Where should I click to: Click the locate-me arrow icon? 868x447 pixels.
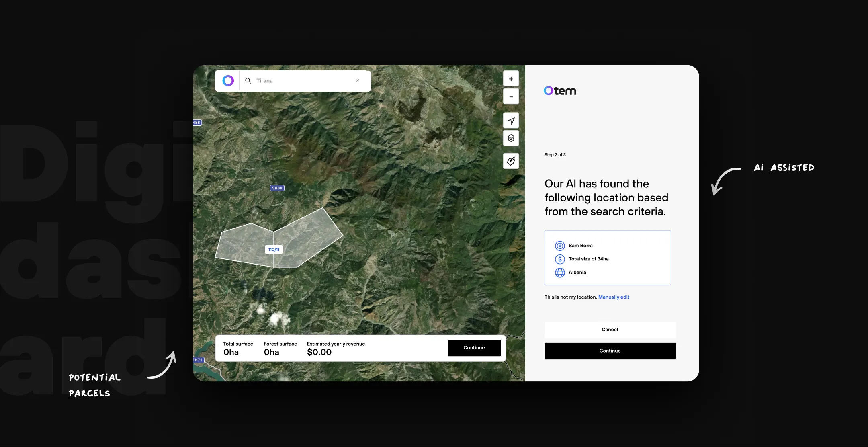coord(511,121)
